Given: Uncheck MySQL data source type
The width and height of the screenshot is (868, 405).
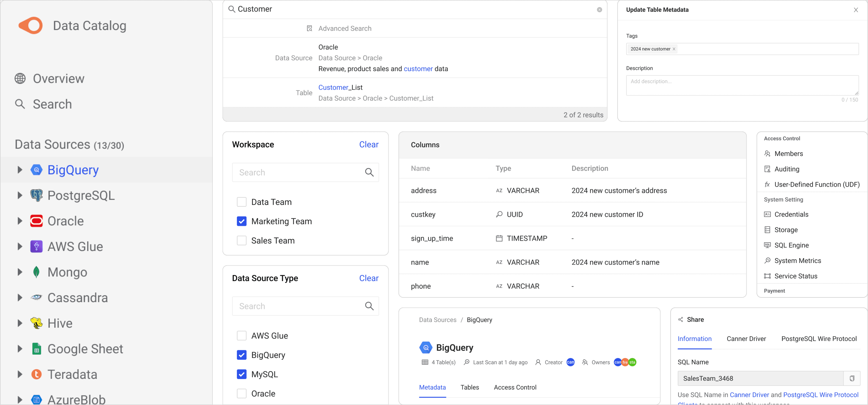Looking at the screenshot, I should pos(242,374).
